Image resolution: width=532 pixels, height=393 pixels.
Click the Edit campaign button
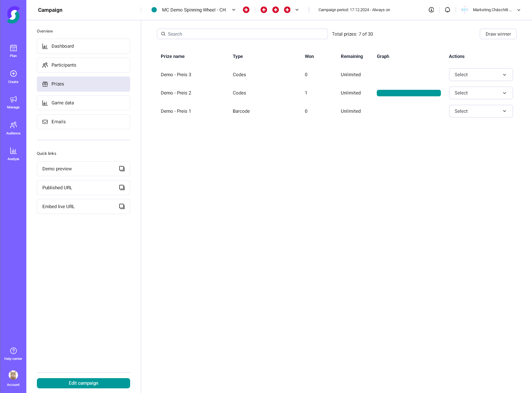click(x=83, y=383)
